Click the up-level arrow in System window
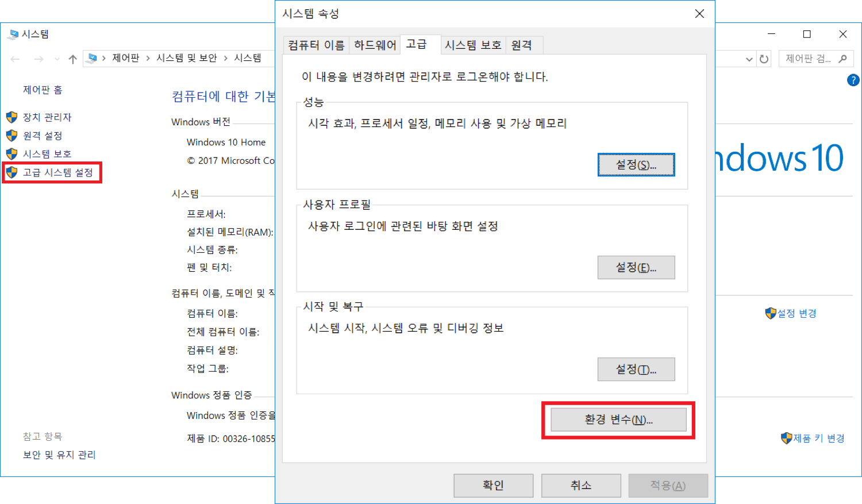Image resolution: width=862 pixels, height=504 pixels. (x=72, y=59)
